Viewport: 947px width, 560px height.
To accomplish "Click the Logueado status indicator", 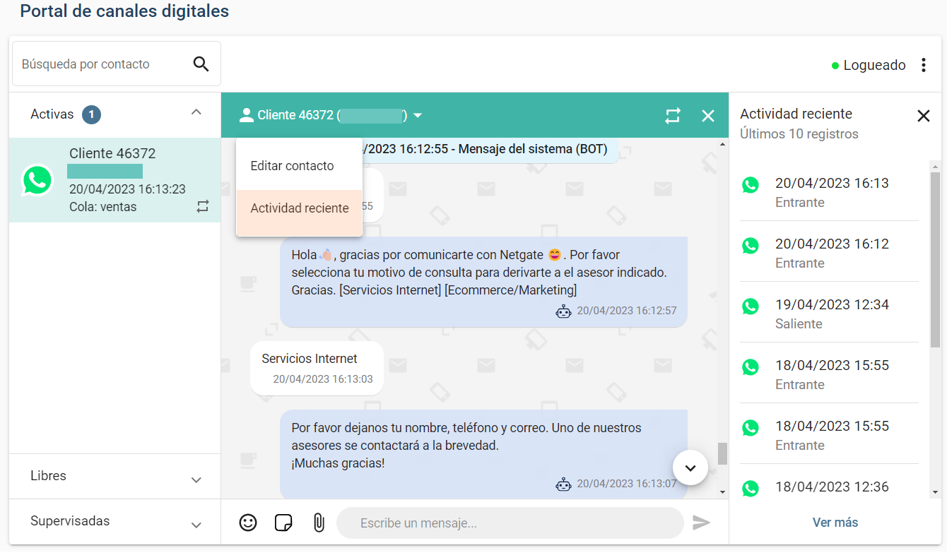I will coord(869,65).
